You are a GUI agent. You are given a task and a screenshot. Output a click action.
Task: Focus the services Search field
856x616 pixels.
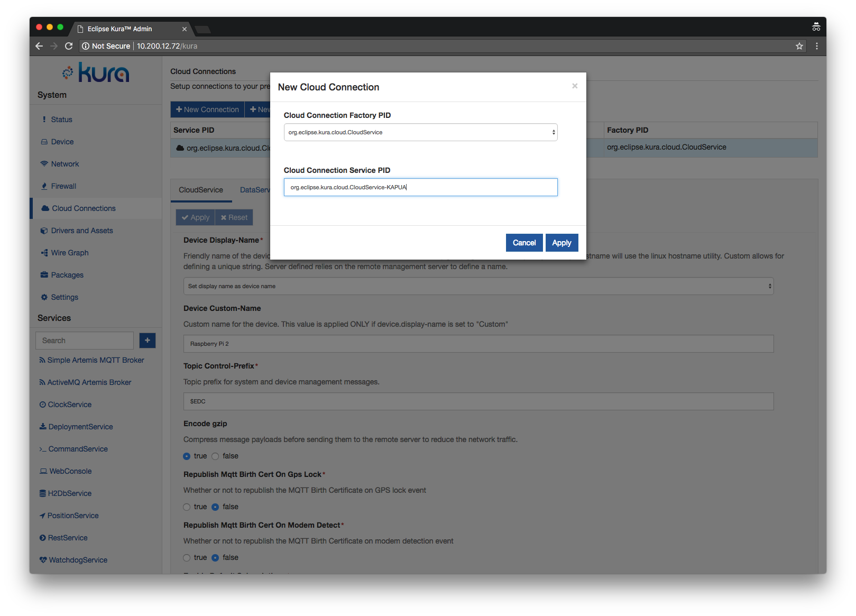pyautogui.click(x=85, y=341)
